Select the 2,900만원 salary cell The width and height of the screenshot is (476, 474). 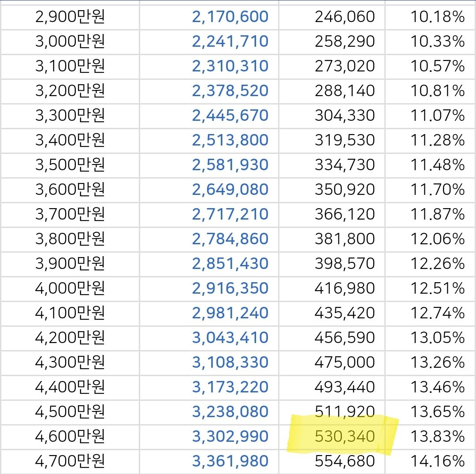click(70, 17)
